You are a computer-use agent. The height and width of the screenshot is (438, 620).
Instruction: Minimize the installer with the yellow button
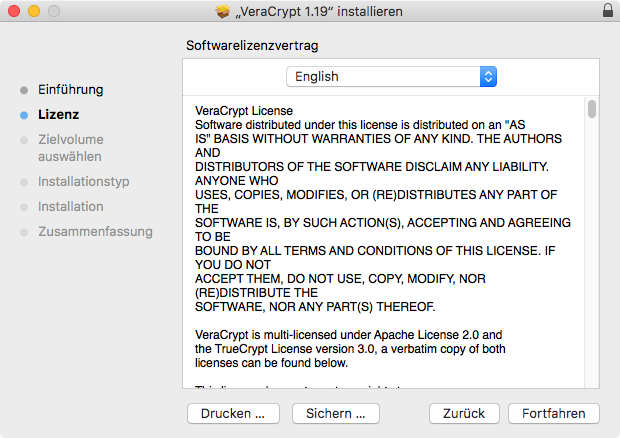(33, 11)
